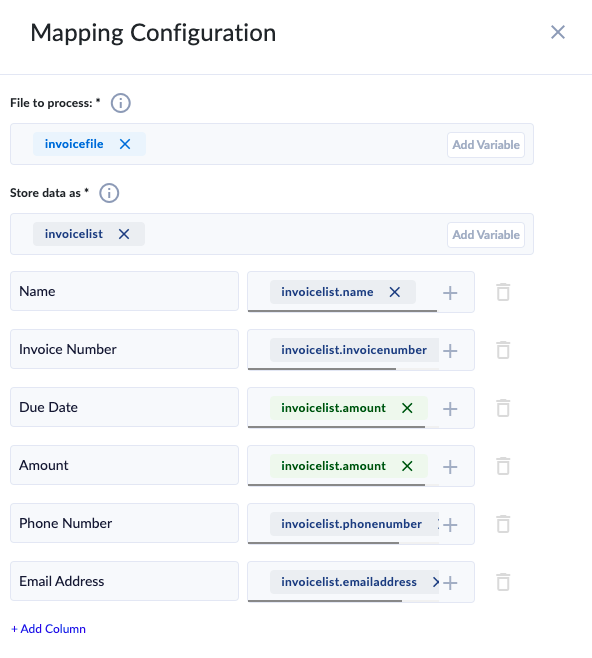
Task: Add variable with plus in Invoice Number row
Action: coord(450,351)
